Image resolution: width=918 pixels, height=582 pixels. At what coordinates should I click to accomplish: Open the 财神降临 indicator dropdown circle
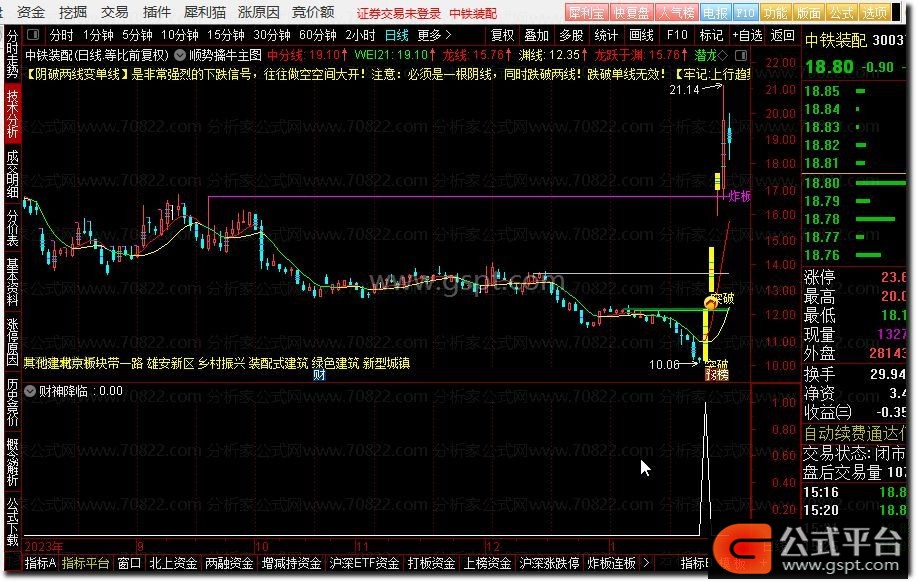pyautogui.click(x=30, y=391)
